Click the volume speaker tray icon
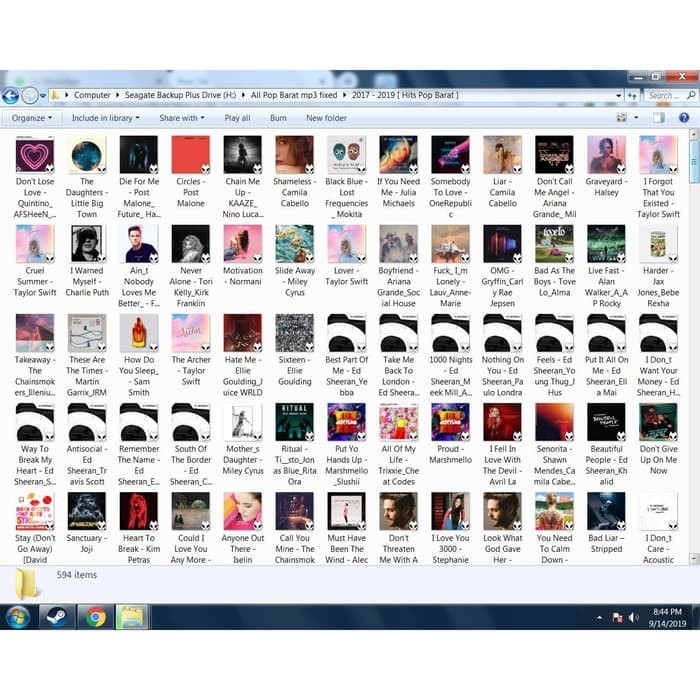700x700 pixels. tap(632, 617)
